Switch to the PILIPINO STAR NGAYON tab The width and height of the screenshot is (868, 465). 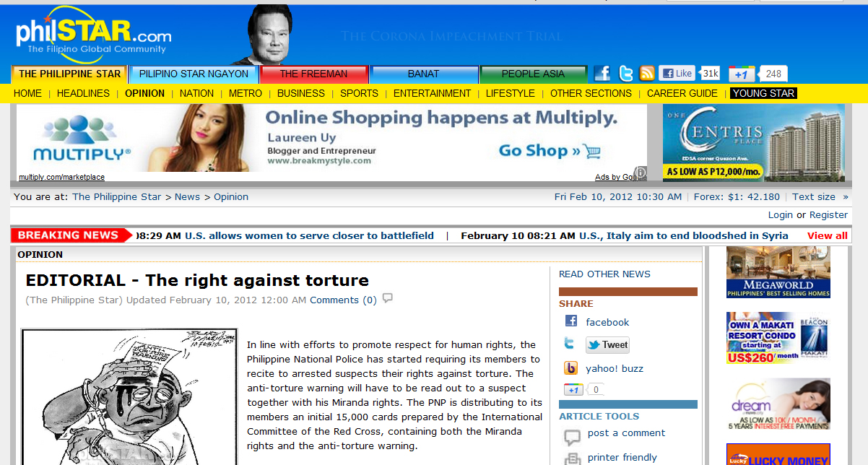(x=194, y=74)
